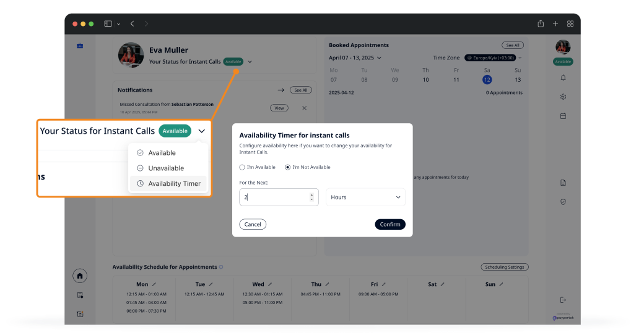This screenshot has width=644, height=335.
Task: Edit Mon availability with the pencil icon
Action: click(154, 284)
